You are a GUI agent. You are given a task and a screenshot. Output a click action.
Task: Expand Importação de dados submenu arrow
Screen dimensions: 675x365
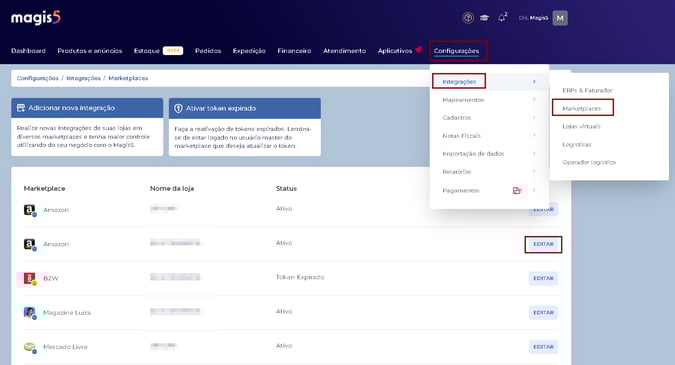tap(534, 154)
